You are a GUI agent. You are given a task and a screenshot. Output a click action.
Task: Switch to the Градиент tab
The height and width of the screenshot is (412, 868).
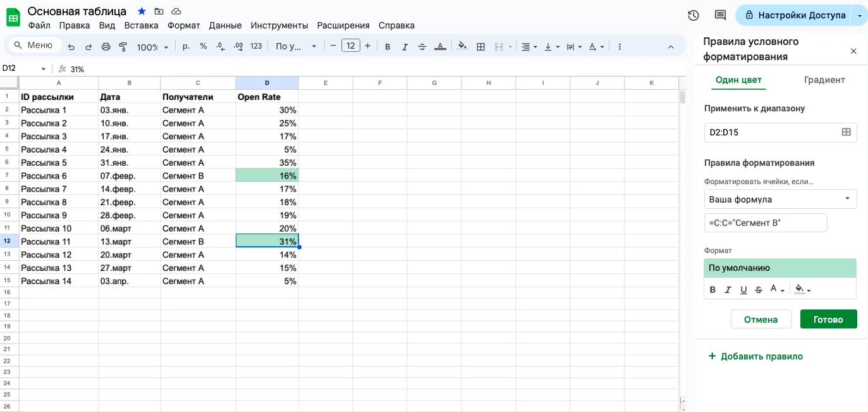click(824, 80)
